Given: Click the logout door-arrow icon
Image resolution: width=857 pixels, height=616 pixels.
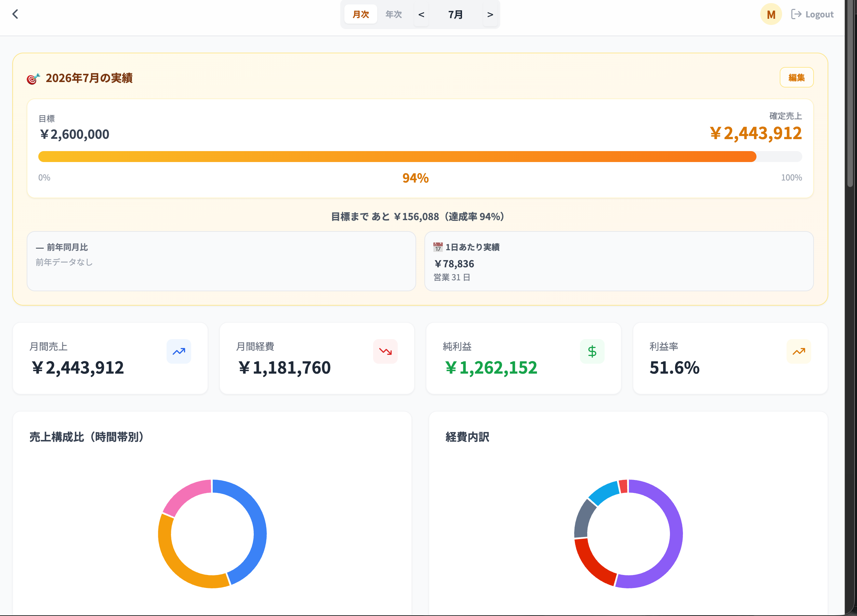Looking at the screenshot, I should pyautogui.click(x=796, y=14).
